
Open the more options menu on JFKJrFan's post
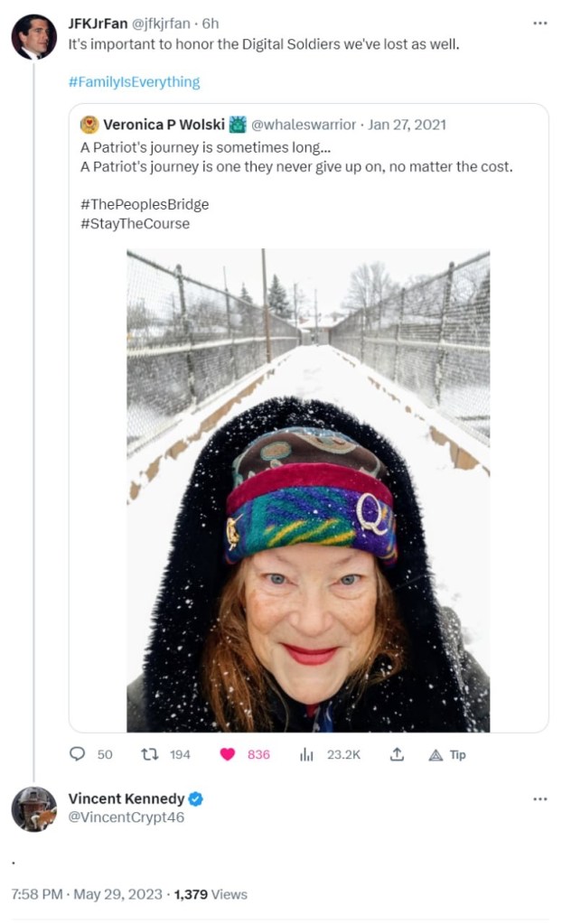(539, 23)
